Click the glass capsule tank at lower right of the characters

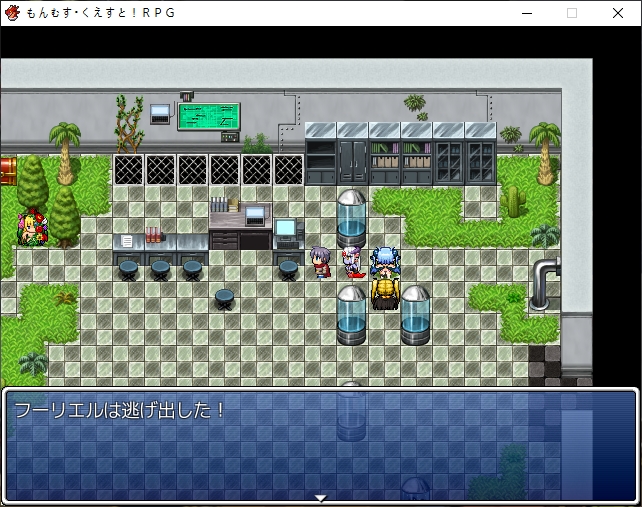(x=415, y=315)
